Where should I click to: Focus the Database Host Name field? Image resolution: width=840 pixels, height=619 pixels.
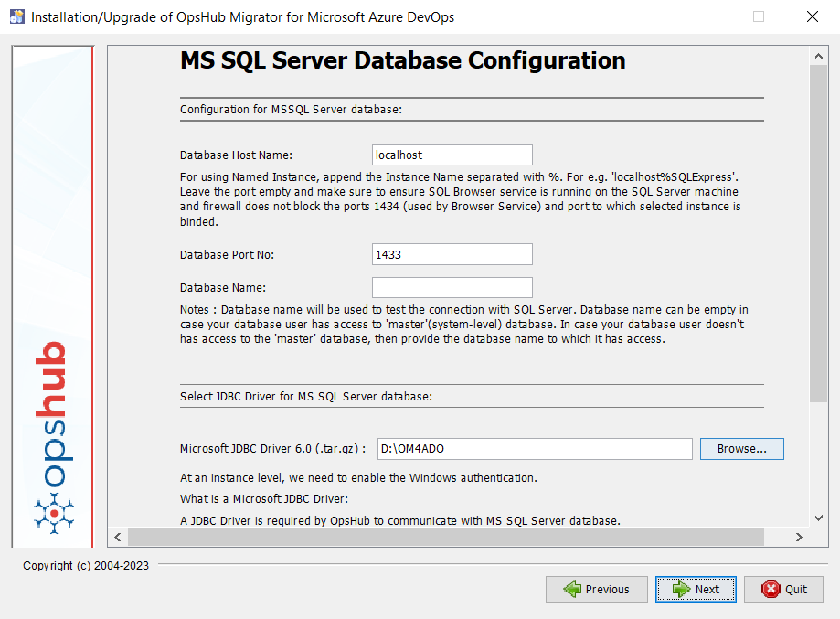[x=452, y=155]
